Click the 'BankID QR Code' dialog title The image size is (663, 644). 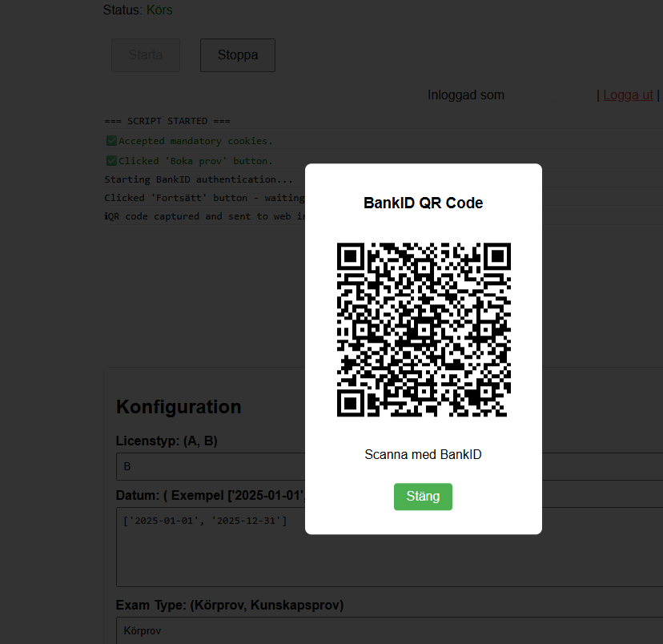click(x=424, y=203)
